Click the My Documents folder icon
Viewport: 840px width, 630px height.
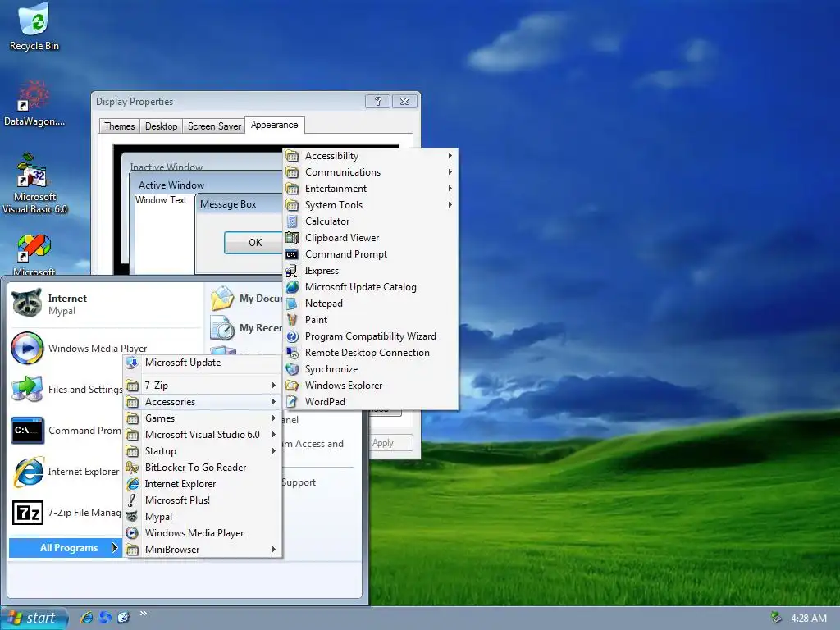(x=222, y=299)
